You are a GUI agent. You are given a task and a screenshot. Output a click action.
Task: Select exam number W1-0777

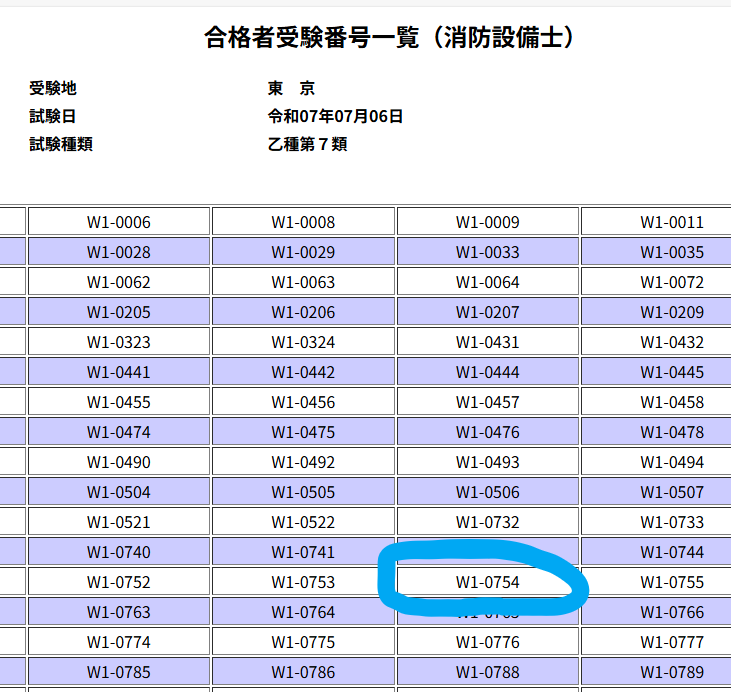(671, 642)
